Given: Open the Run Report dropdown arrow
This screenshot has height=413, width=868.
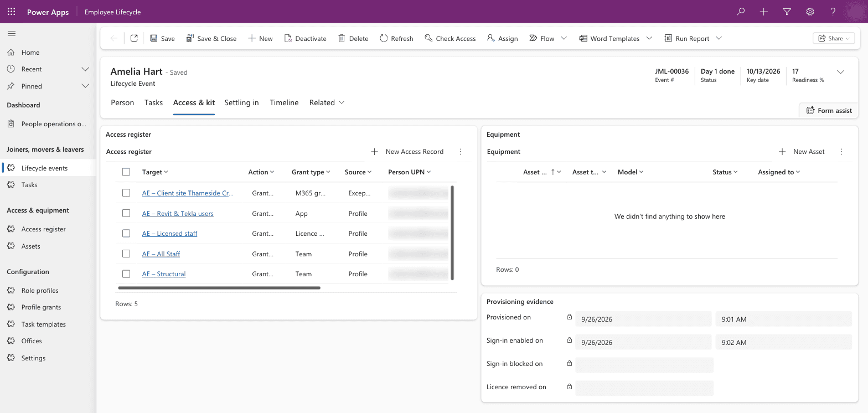Looking at the screenshot, I should point(719,38).
